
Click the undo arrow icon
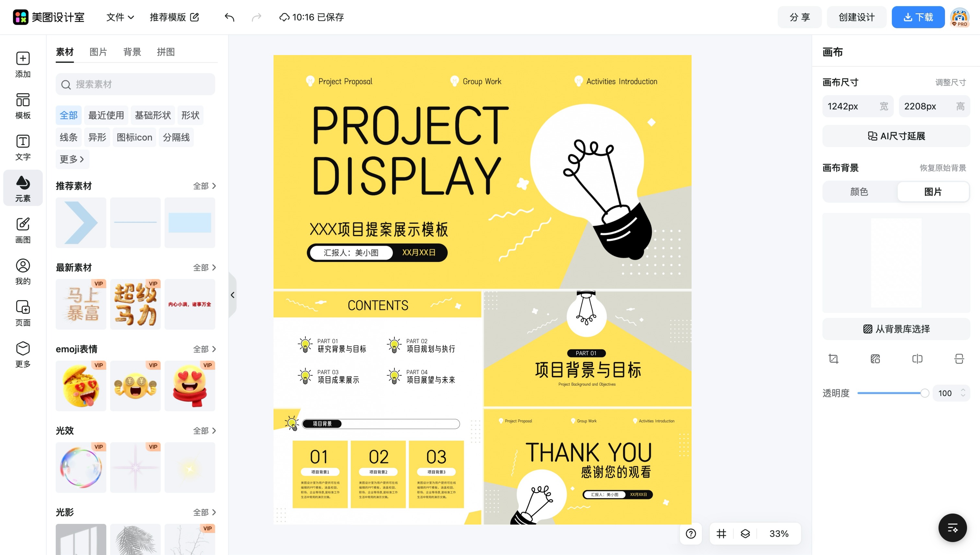(229, 17)
